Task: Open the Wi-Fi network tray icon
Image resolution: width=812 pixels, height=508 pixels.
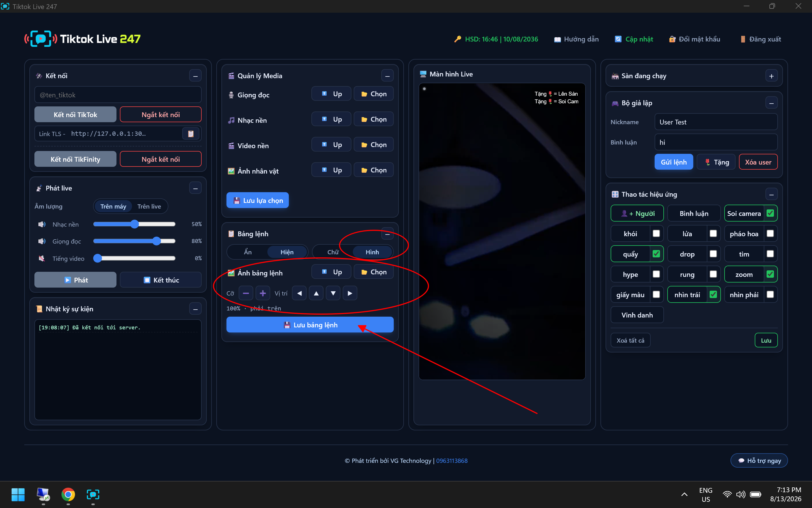Action: point(727,494)
